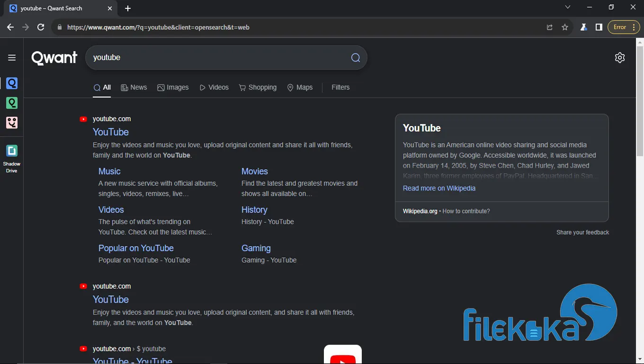This screenshot has width=644, height=364.
Task: Close the youtube – Qwant Search tab
Action: tap(110, 9)
